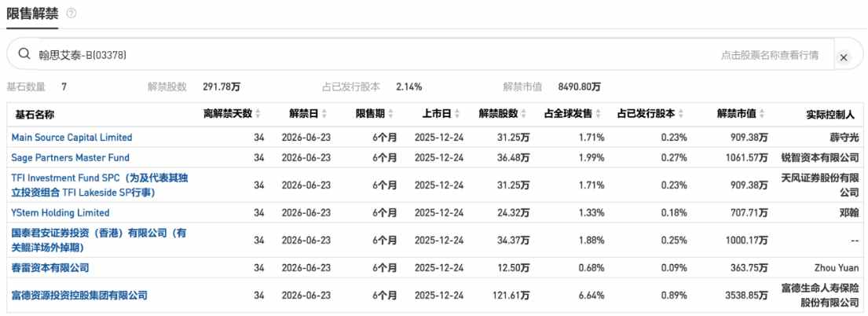Click 24.32万 unlock shares cell
This screenshot has width=868, height=316.
[513, 212]
